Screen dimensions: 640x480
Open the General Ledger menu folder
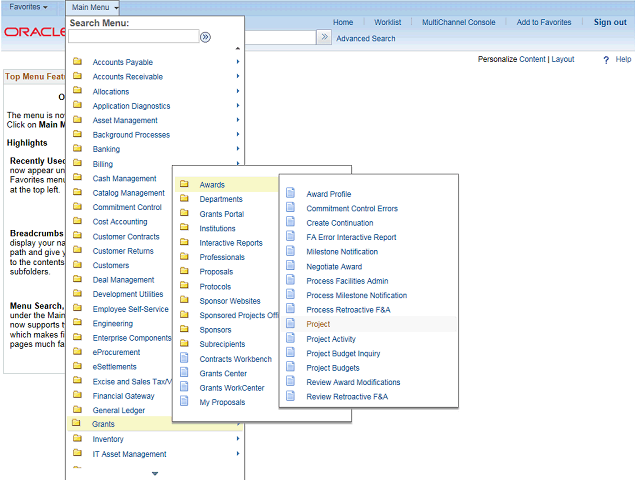pos(118,410)
